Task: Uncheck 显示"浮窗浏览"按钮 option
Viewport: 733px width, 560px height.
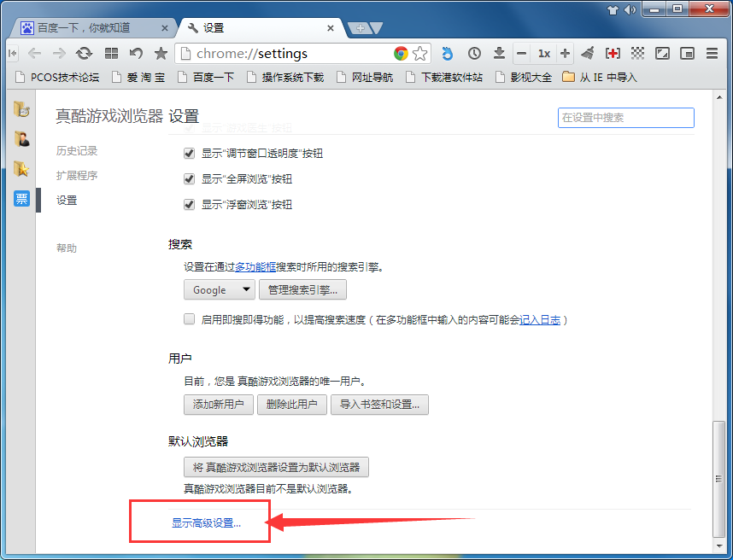Action: pos(189,204)
